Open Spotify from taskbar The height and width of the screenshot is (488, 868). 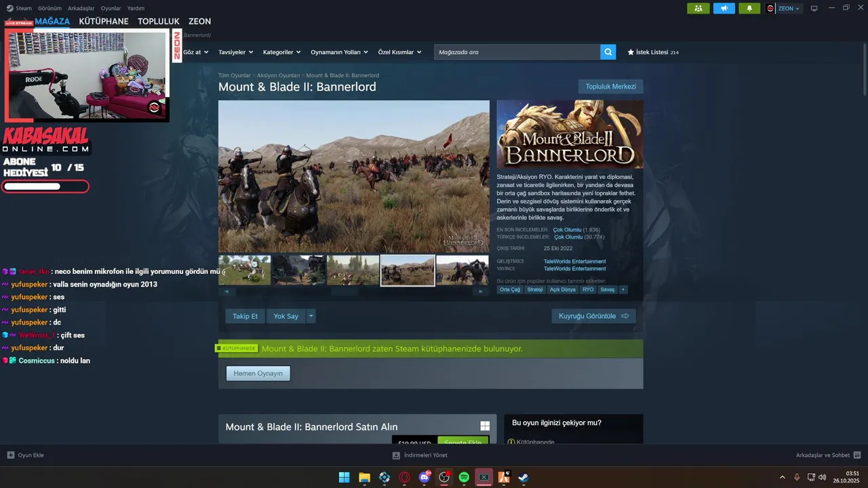point(464,477)
